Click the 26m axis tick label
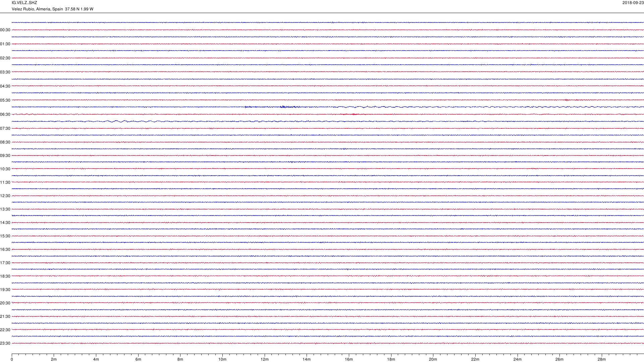 [x=559, y=359]
